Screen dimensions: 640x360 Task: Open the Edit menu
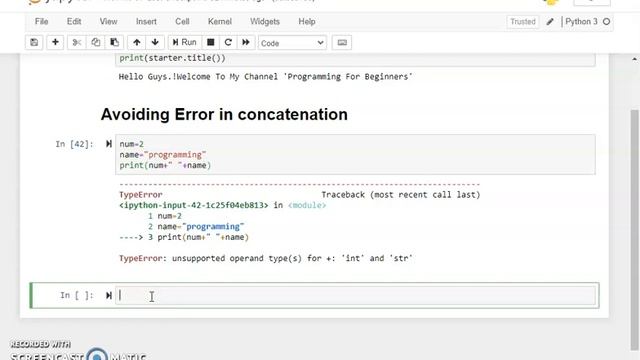pos(74,22)
